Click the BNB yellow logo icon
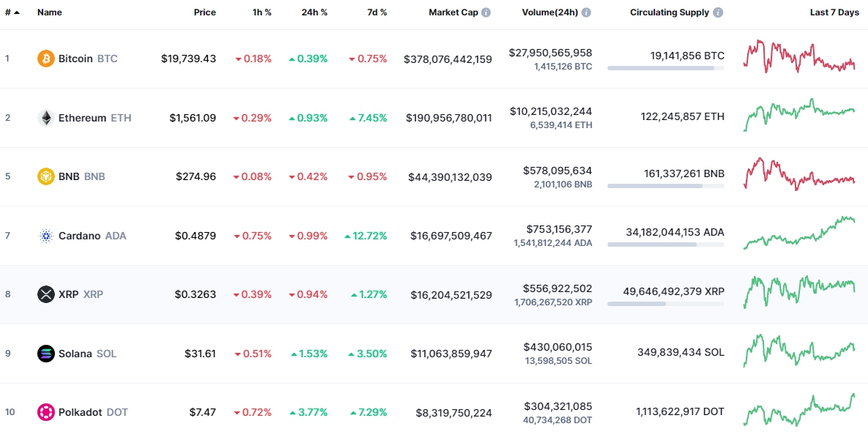Image resolution: width=868 pixels, height=440 pixels. (x=46, y=176)
